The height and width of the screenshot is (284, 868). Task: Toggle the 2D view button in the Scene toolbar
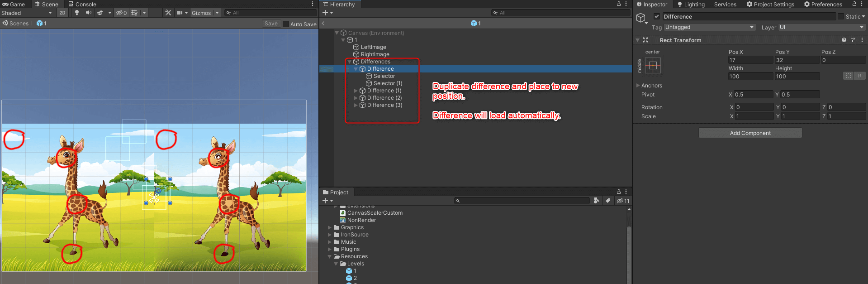tap(62, 13)
